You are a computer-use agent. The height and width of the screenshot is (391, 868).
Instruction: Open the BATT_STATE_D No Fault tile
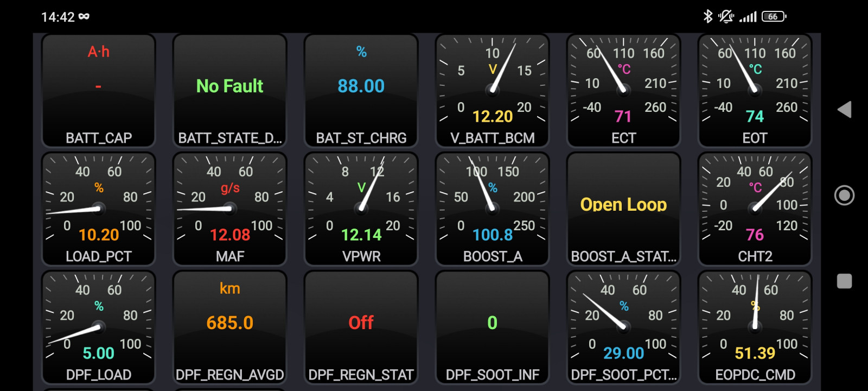pos(230,91)
